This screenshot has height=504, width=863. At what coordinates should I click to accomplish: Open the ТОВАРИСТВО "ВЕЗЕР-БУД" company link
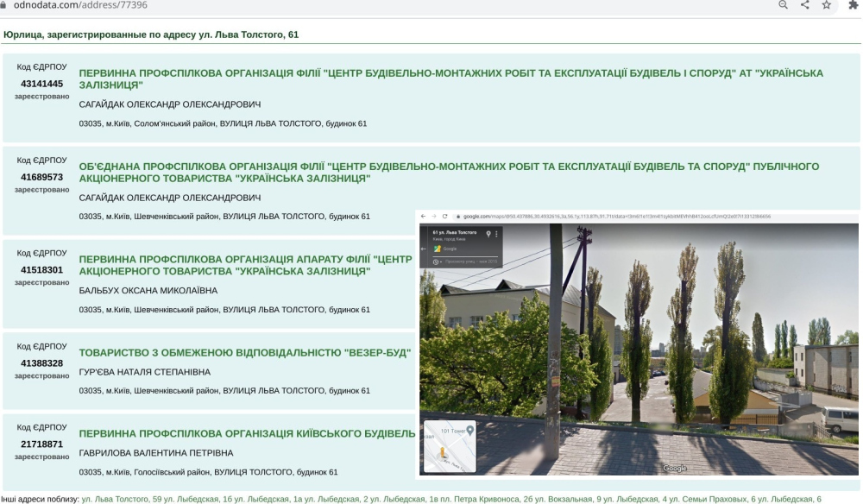click(x=245, y=353)
